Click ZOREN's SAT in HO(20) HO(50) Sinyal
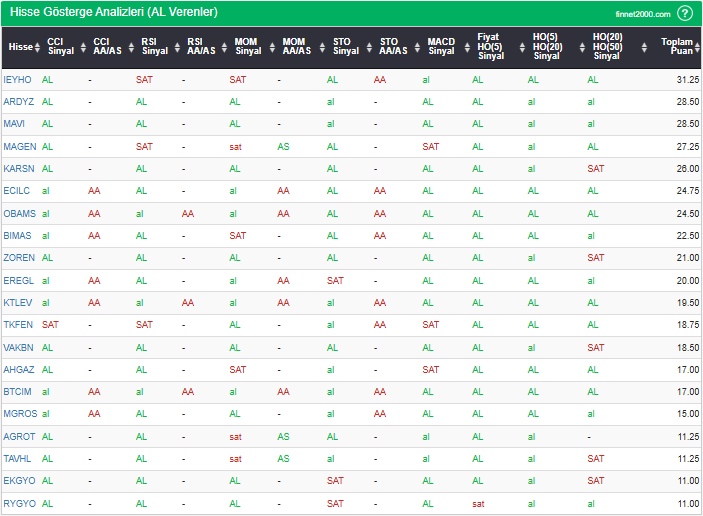Viewport: 703px width, 516px height. click(x=596, y=258)
